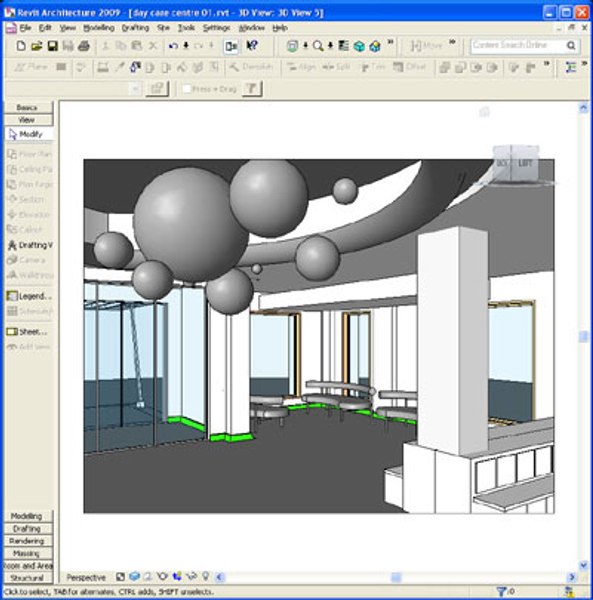Image resolution: width=593 pixels, height=600 pixels.
Task: Toggle the Press + Drag checkbox
Action: coord(187,89)
